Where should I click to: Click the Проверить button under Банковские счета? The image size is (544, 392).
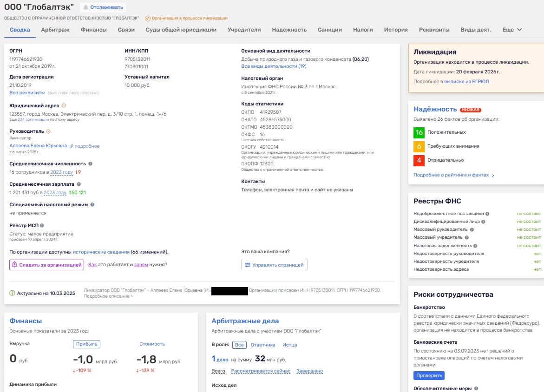[x=429, y=376]
